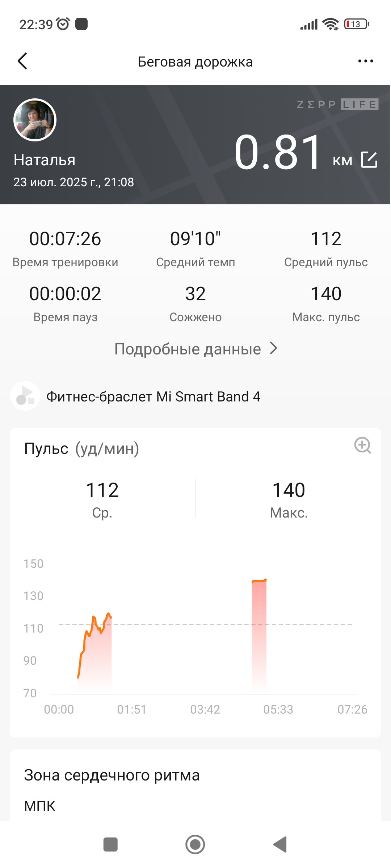The image size is (391, 868).
Task: Zoom the pulse chart with magnifier icon
Action: click(x=362, y=445)
